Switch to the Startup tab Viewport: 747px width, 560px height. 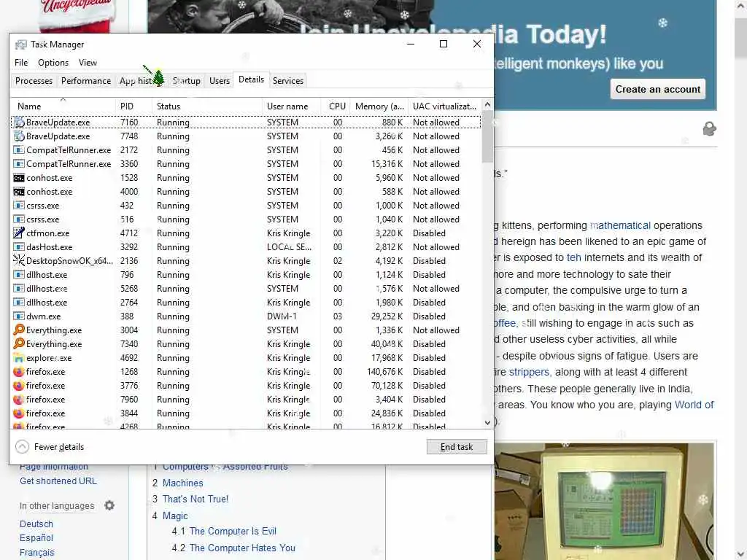point(186,81)
